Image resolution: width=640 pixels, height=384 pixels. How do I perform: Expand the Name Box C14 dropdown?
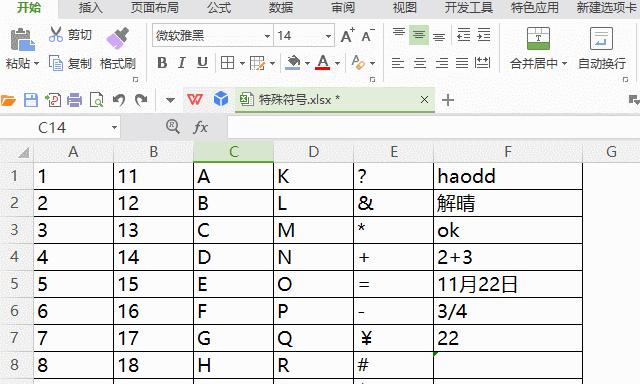coord(114,128)
